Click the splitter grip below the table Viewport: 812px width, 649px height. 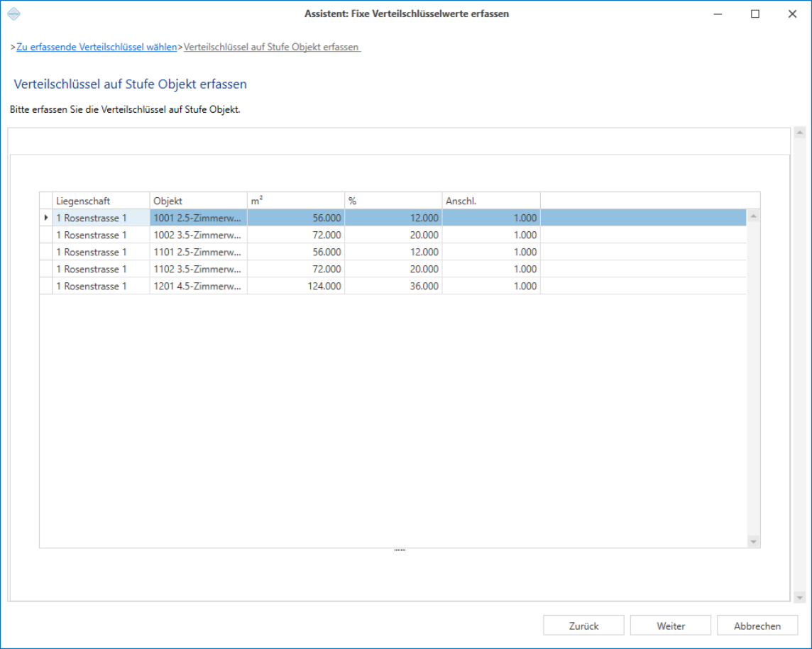[x=400, y=550]
